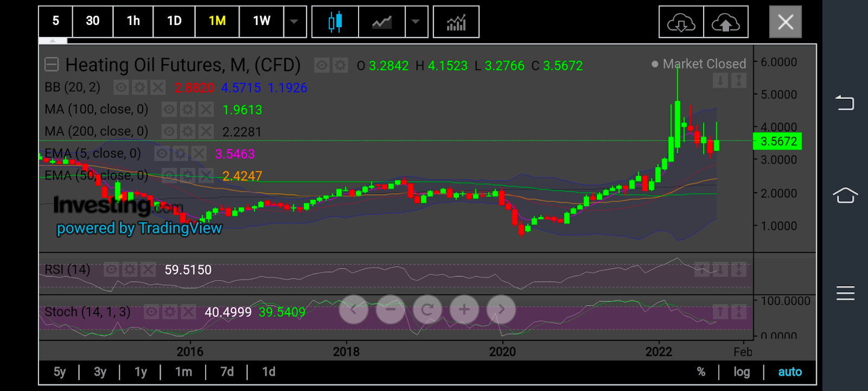Open the indicators menu icon
The width and height of the screenshot is (868, 391).
coord(456,22)
